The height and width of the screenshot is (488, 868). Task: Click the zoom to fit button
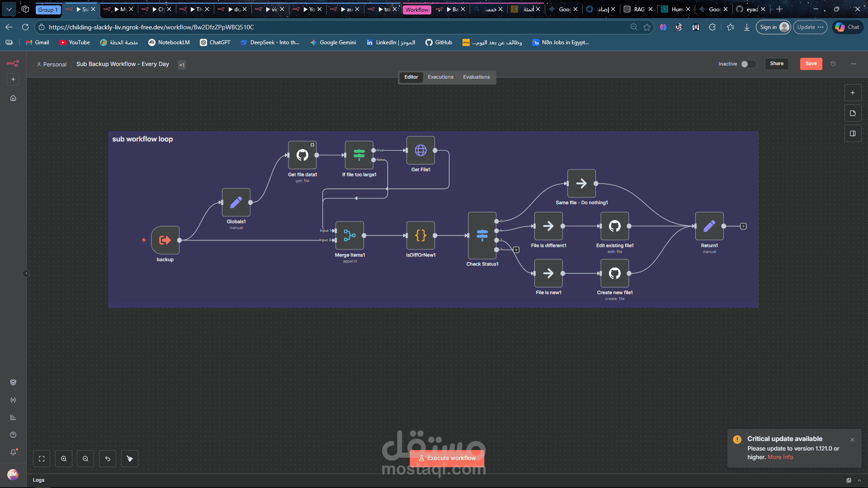click(42, 459)
